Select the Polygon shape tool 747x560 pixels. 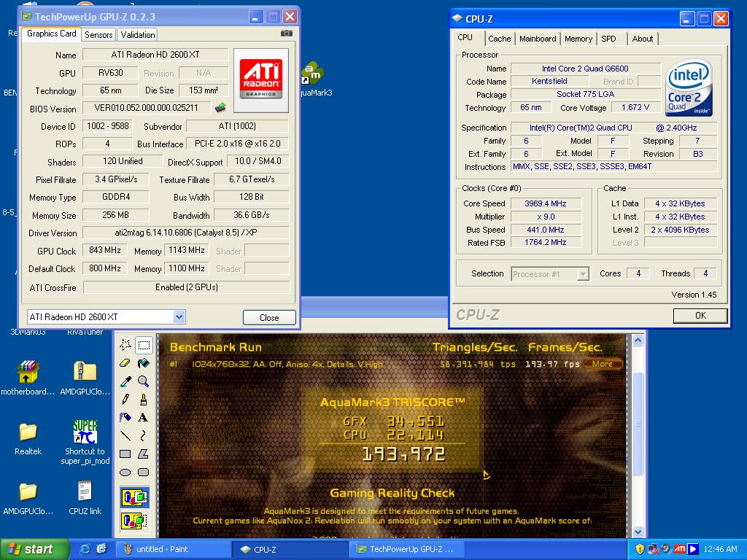click(x=144, y=454)
